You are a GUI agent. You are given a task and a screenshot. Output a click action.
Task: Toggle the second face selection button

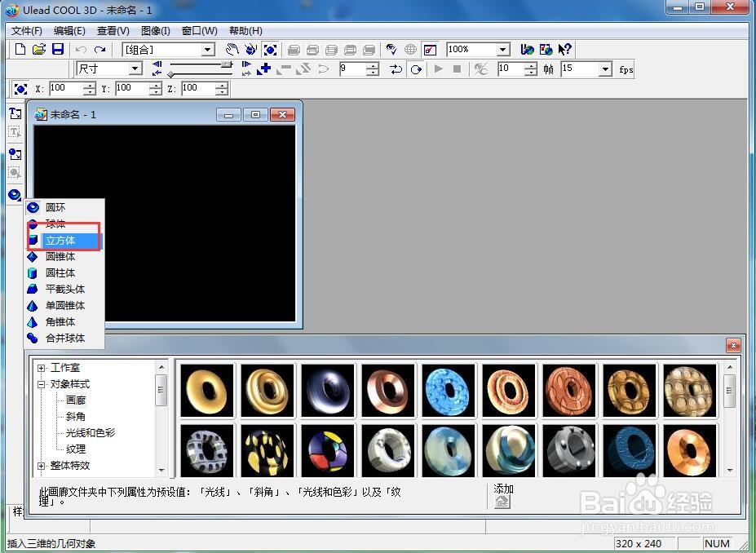pos(312,50)
